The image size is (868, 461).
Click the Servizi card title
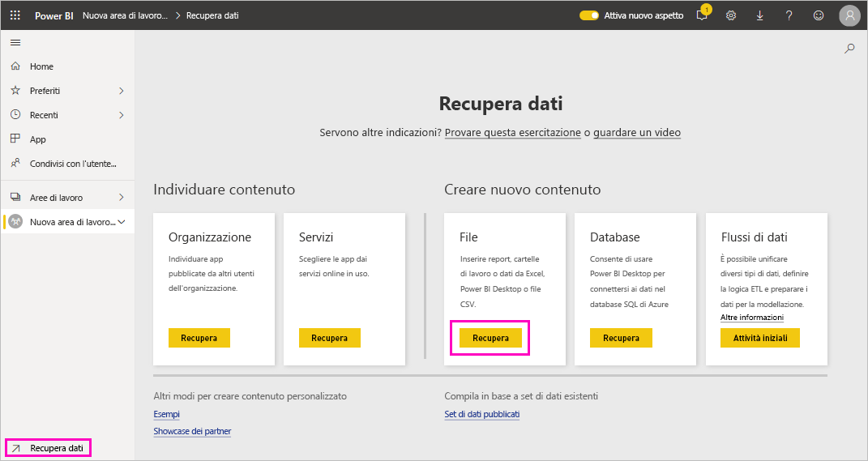click(316, 237)
